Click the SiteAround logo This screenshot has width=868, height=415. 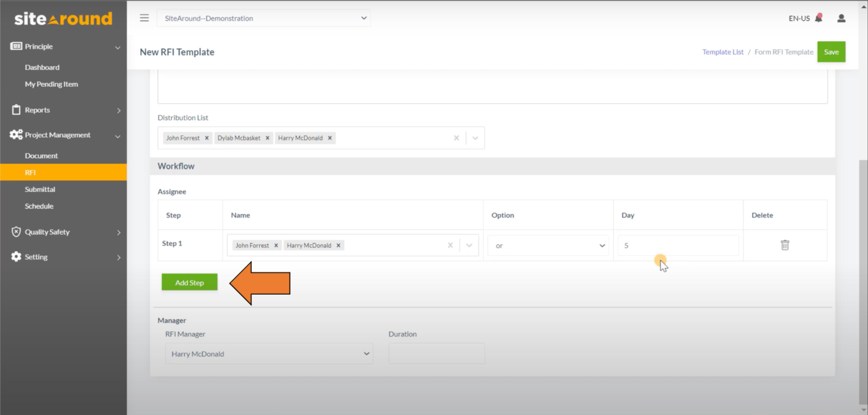62,18
